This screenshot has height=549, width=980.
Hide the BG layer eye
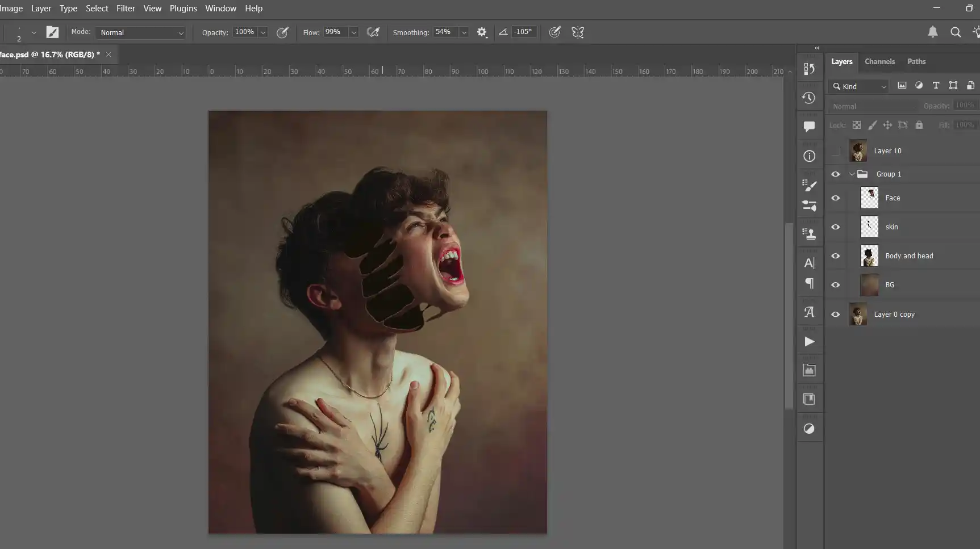(x=835, y=285)
